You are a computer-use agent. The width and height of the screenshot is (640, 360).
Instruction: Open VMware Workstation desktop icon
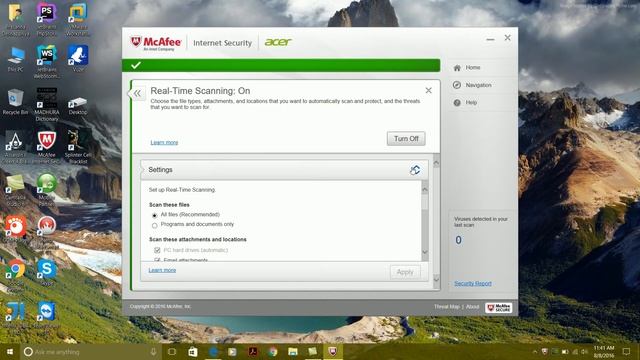(78, 20)
